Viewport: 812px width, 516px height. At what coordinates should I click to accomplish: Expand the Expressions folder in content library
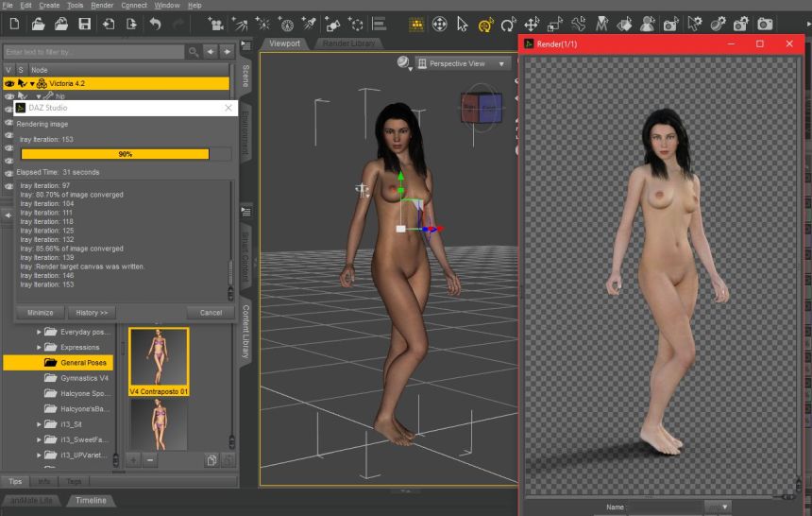click(40, 347)
